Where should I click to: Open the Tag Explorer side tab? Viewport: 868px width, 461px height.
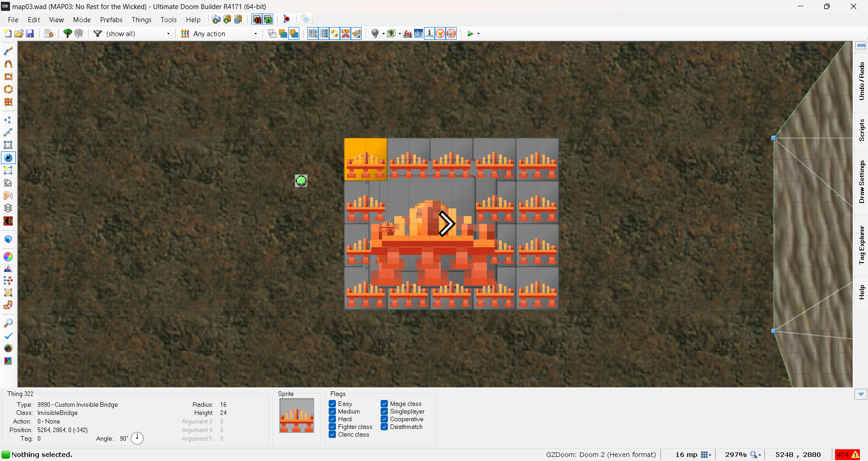[861, 245]
